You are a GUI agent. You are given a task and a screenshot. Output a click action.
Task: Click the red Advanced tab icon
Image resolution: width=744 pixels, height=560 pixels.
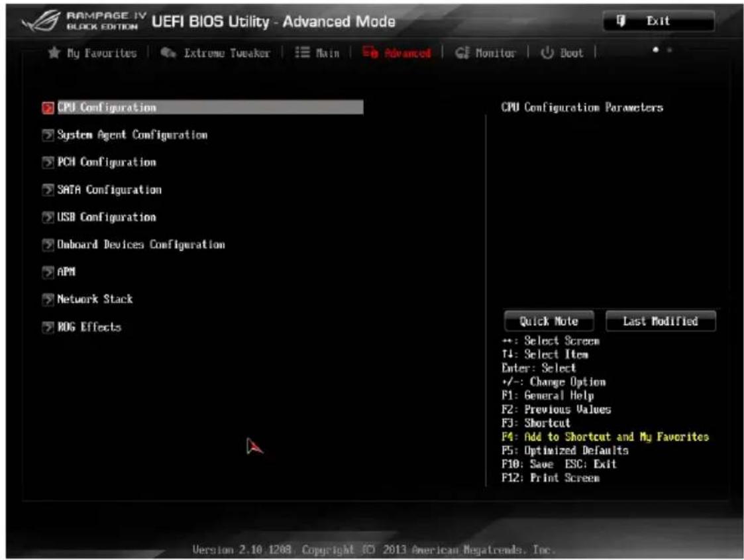coord(370,52)
